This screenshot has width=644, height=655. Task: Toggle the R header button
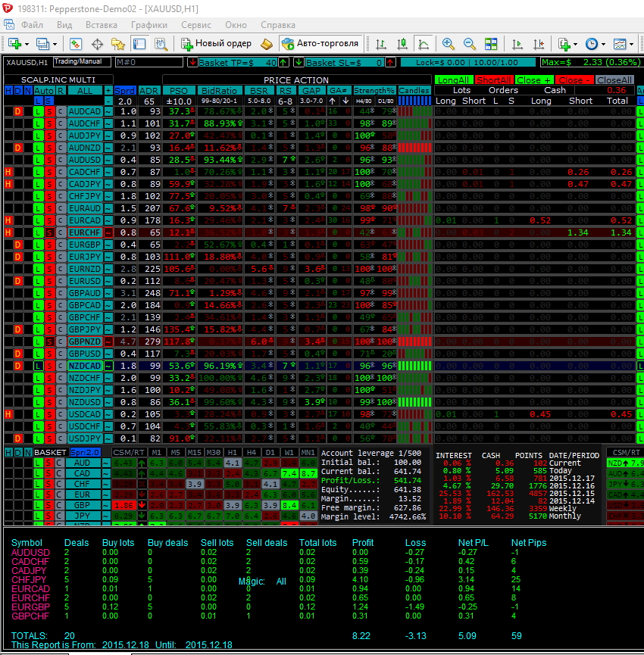(x=61, y=91)
